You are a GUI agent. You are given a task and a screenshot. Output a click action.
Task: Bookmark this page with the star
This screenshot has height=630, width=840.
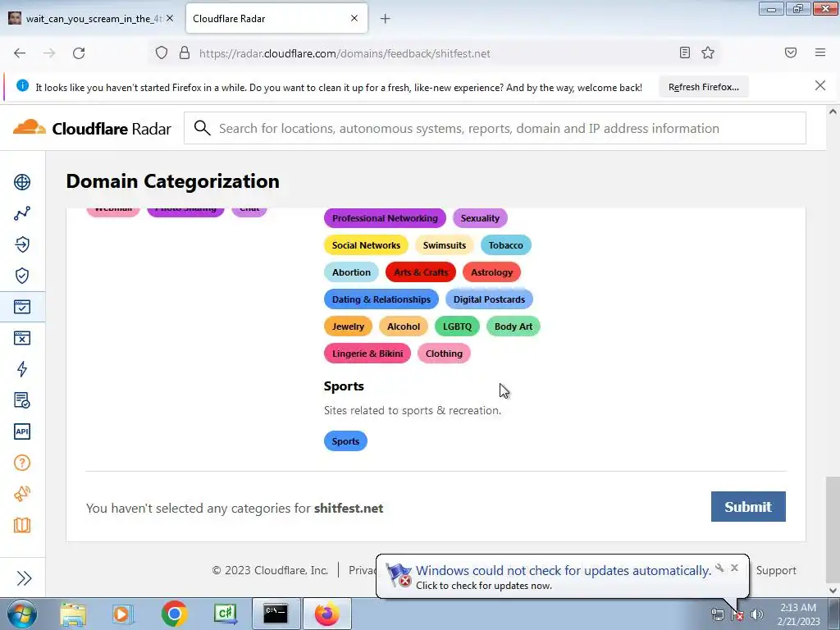coord(708,52)
